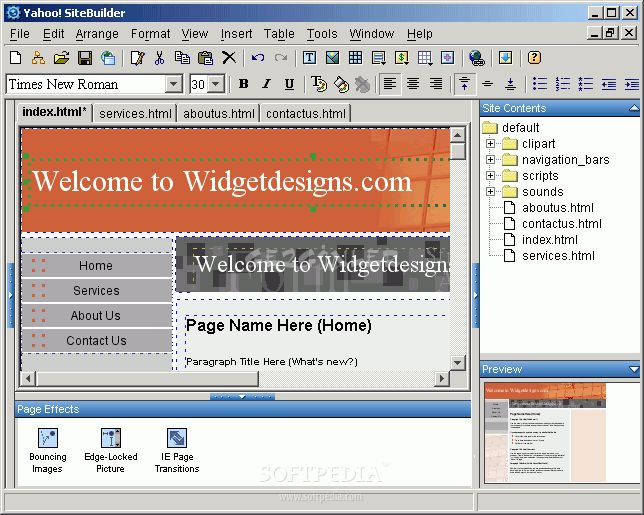Toggle bold formatting
This screenshot has width=644, height=515.
(x=244, y=84)
